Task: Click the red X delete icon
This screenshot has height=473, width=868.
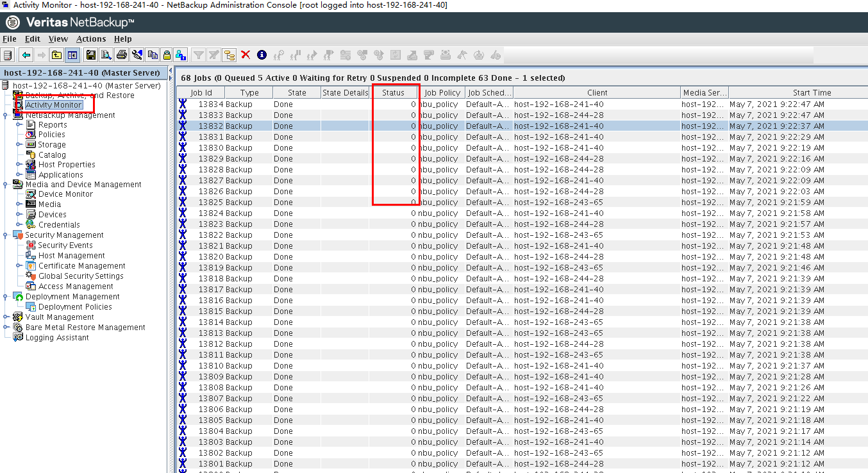Action: pyautogui.click(x=246, y=55)
